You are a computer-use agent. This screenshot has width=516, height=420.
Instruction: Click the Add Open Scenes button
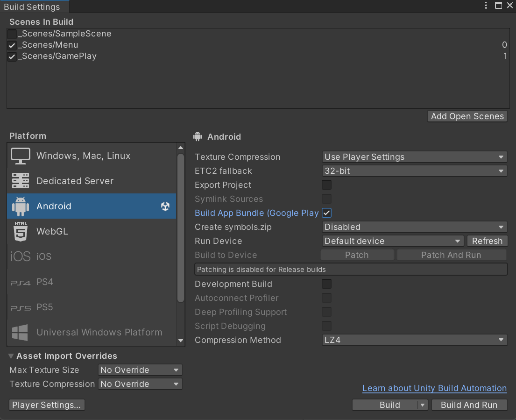[x=467, y=116]
